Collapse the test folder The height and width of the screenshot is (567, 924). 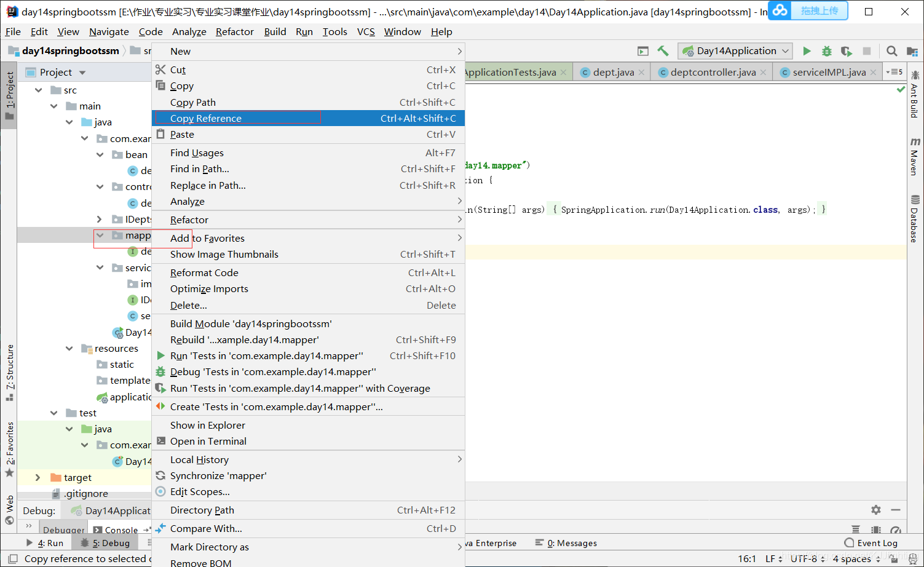tap(54, 413)
